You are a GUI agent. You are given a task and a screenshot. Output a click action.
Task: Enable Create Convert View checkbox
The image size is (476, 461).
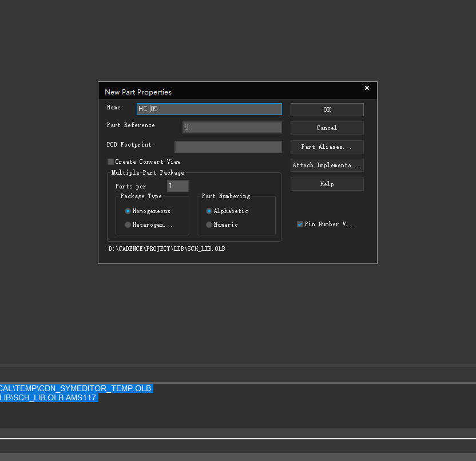click(111, 161)
